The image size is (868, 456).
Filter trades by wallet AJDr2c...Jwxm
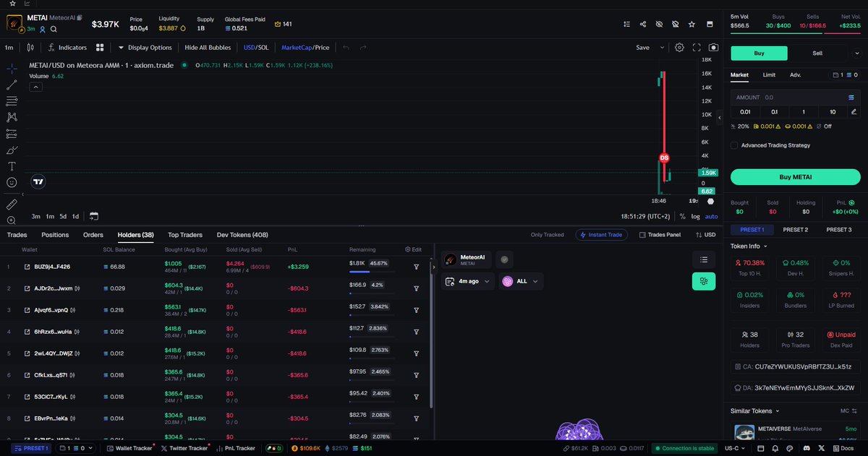coord(417,288)
